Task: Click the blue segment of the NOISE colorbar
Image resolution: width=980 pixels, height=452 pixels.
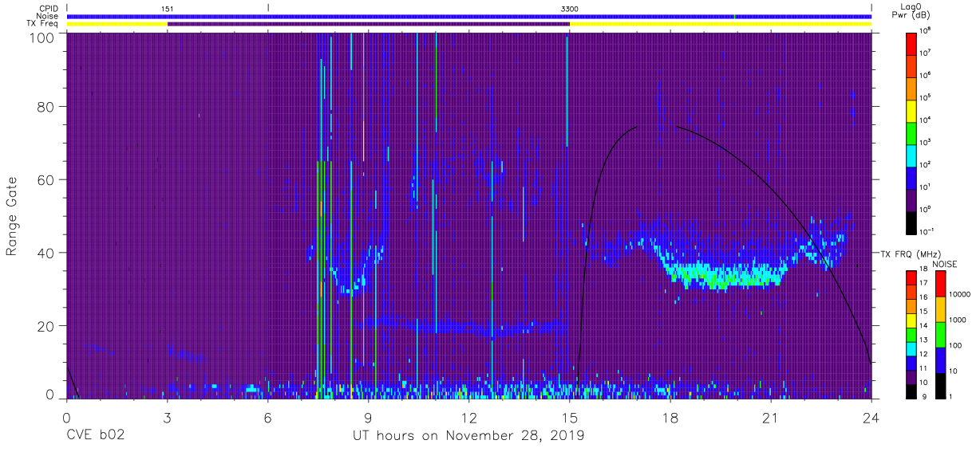Action: pos(940,360)
